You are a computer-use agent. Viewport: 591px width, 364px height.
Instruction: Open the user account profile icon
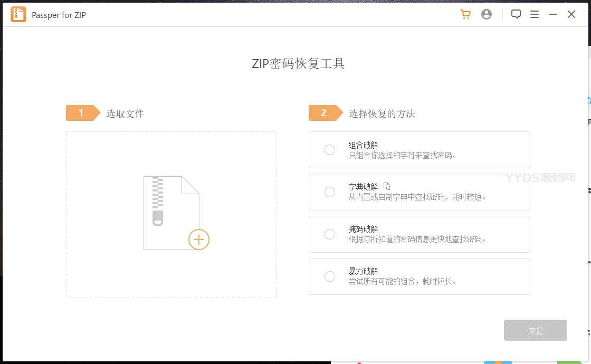point(487,15)
